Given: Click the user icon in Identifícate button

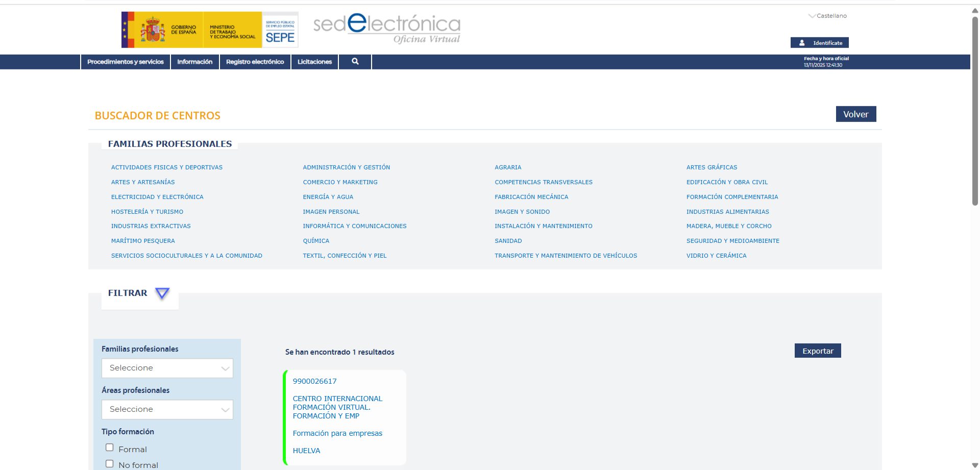Looking at the screenshot, I should tap(802, 43).
